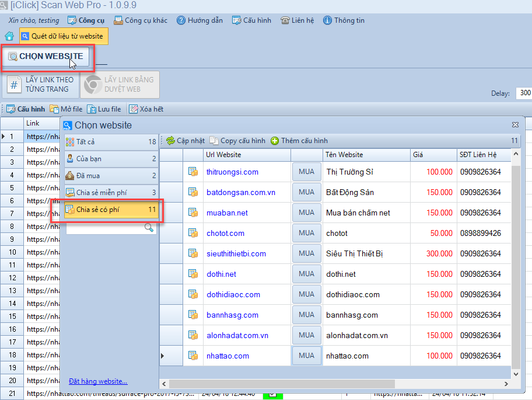This screenshot has width=532, height=400.
Task: Click the Tên Website column header
Action: pyautogui.click(x=366, y=155)
